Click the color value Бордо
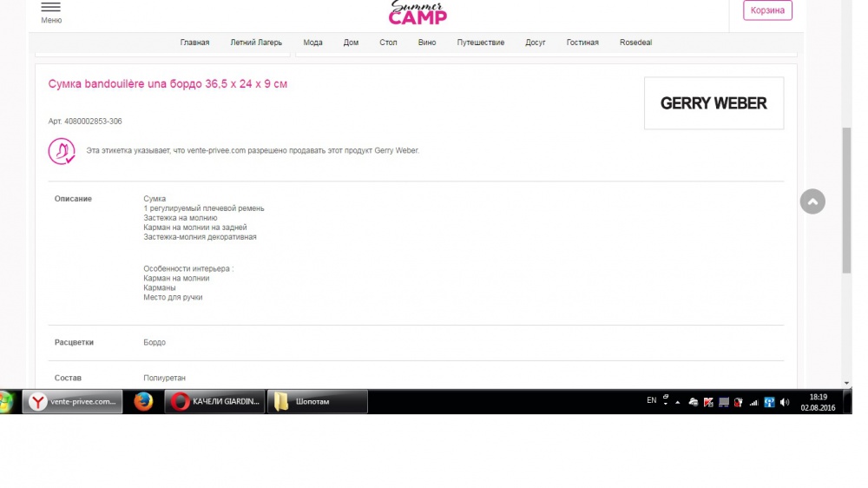The width and height of the screenshot is (868, 488). (x=155, y=342)
